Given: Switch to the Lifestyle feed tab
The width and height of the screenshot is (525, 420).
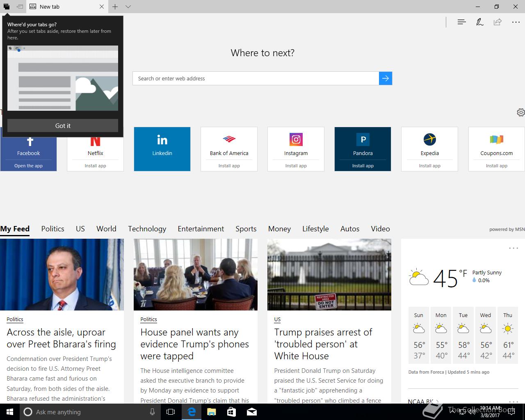Looking at the screenshot, I should click(x=315, y=229).
